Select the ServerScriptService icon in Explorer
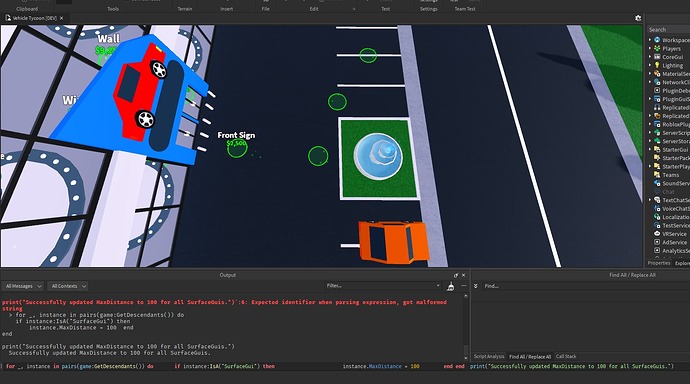 coord(657,132)
